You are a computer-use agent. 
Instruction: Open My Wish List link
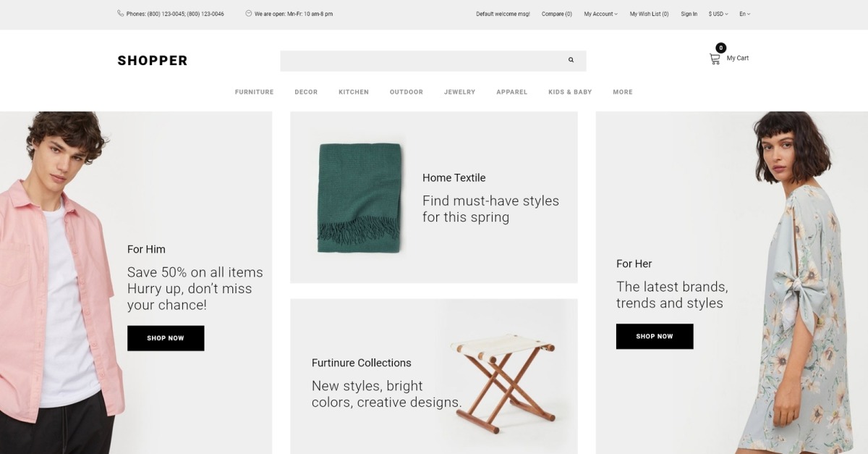pos(649,14)
